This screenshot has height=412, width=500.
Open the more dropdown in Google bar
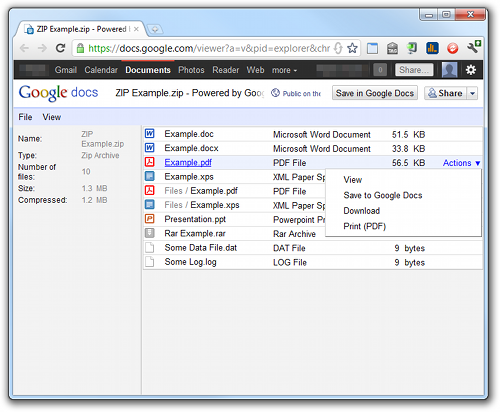click(284, 70)
